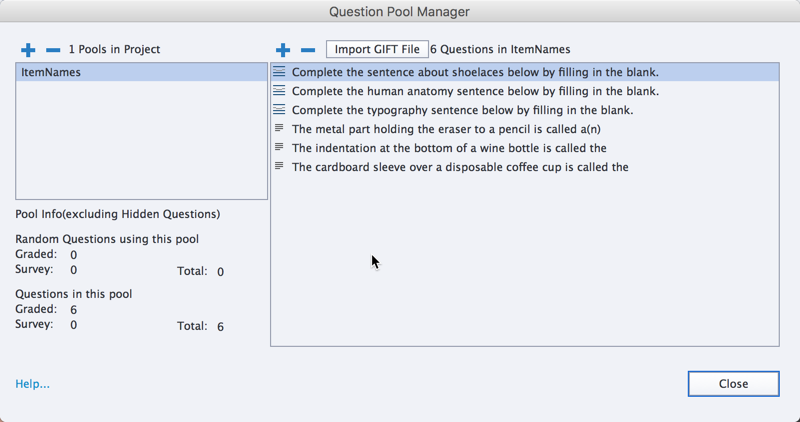The width and height of the screenshot is (800, 422).
Task: Click the Import GIFT File button
Action: [x=377, y=49]
